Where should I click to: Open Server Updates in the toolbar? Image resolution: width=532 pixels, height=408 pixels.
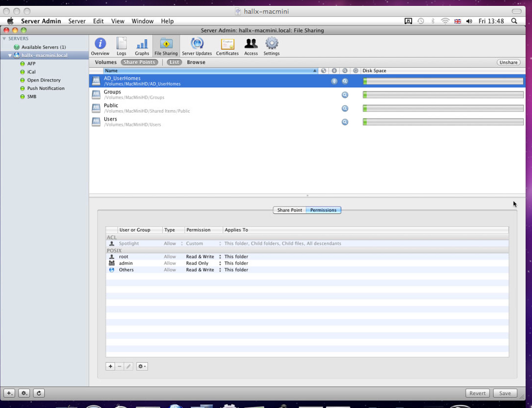click(197, 46)
